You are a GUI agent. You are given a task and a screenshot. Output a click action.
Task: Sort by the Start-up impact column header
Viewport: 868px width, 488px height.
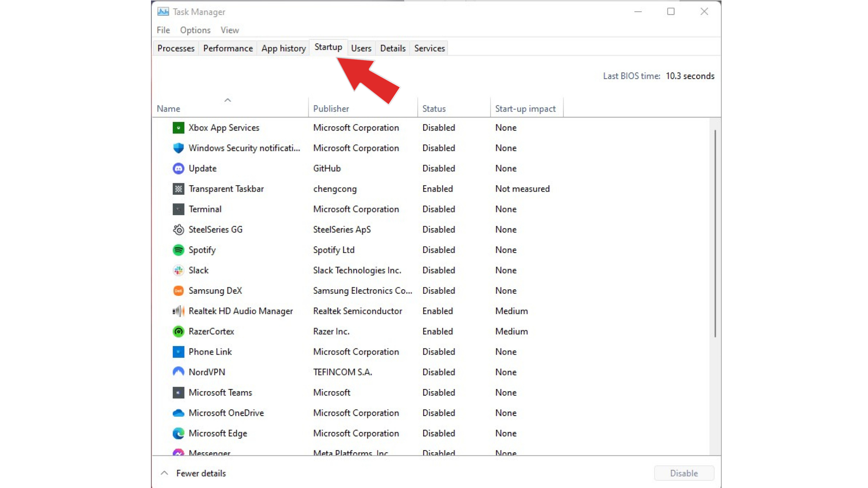click(x=527, y=108)
